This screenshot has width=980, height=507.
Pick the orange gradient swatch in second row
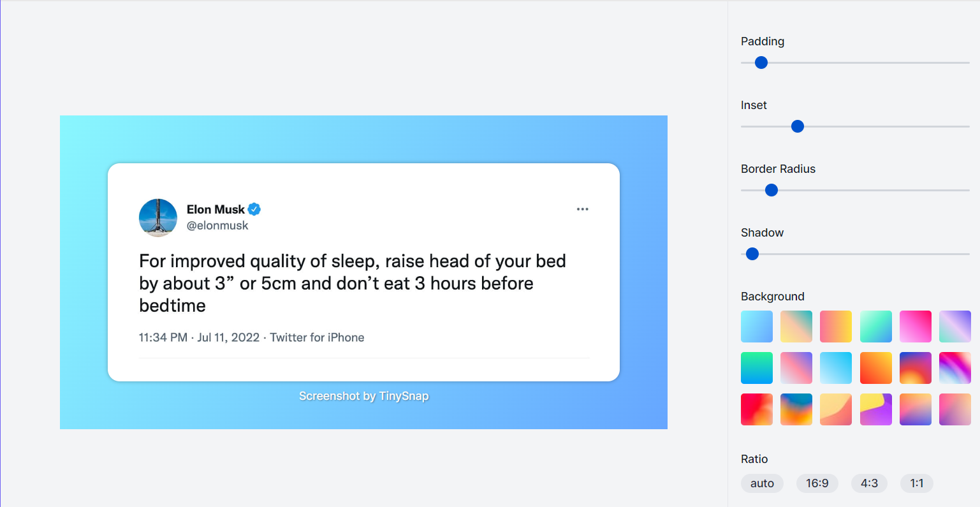[876, 368]
